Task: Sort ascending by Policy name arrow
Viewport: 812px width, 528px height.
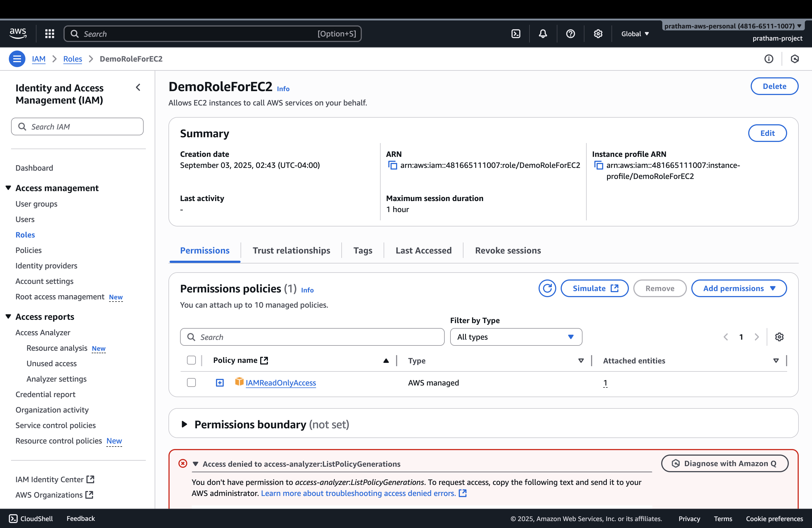Action: tap(386, 361)
